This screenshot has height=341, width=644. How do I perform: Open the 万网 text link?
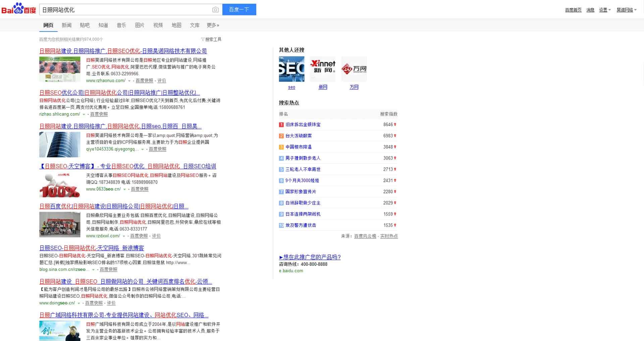(x=354, y=87)
